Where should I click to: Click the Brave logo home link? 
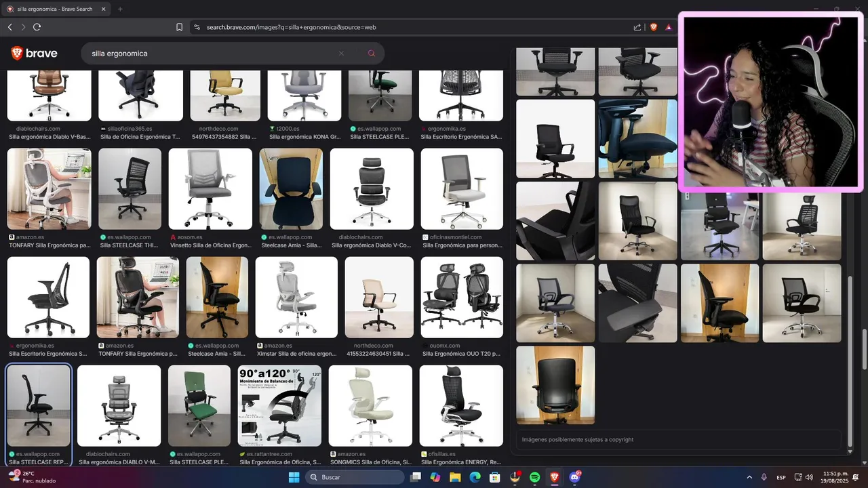(x=34, y=54)
